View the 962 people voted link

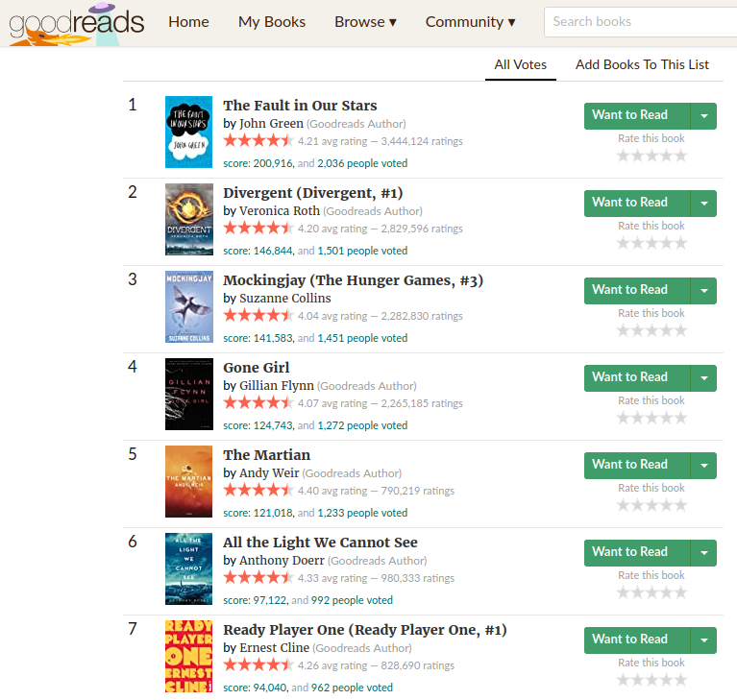point(352,688)
